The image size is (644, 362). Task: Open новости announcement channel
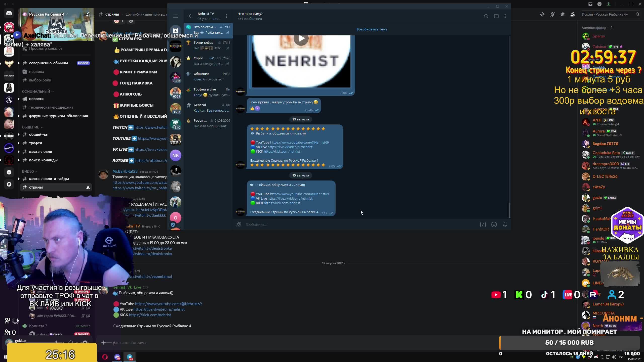56,99
